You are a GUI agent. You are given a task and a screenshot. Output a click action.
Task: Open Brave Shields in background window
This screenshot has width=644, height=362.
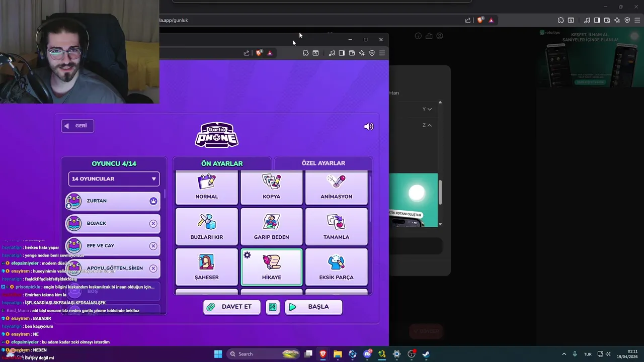tap(480, 20)
